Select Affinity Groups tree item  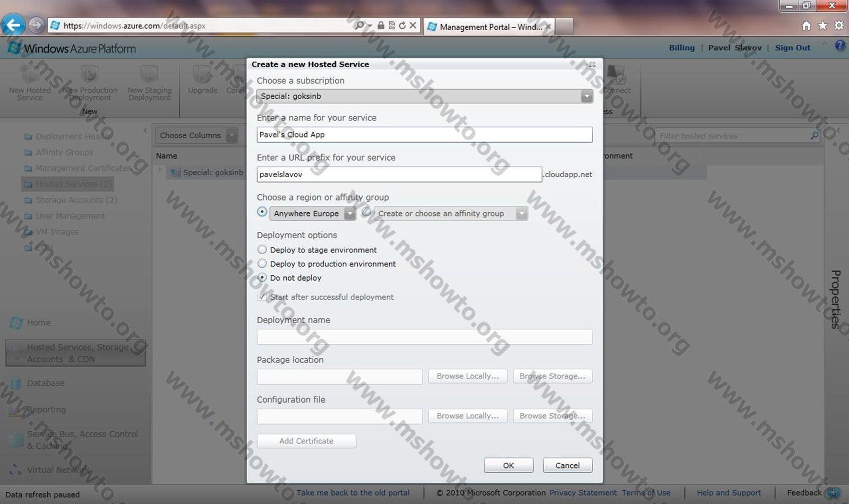[58, 152]
